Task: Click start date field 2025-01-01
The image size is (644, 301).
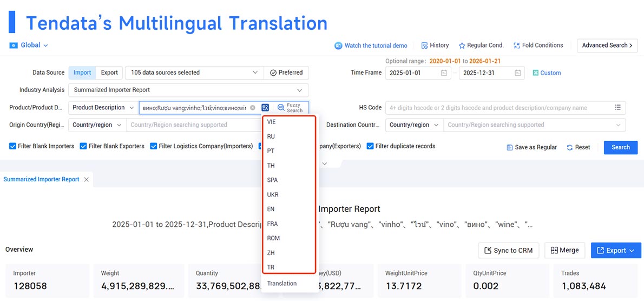Action: (x=418, y=73)
